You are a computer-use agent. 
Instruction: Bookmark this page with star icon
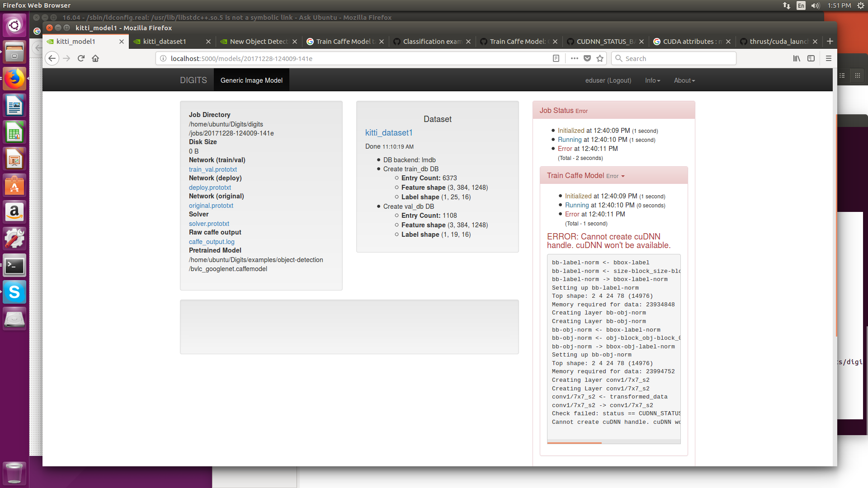point(600,58)
